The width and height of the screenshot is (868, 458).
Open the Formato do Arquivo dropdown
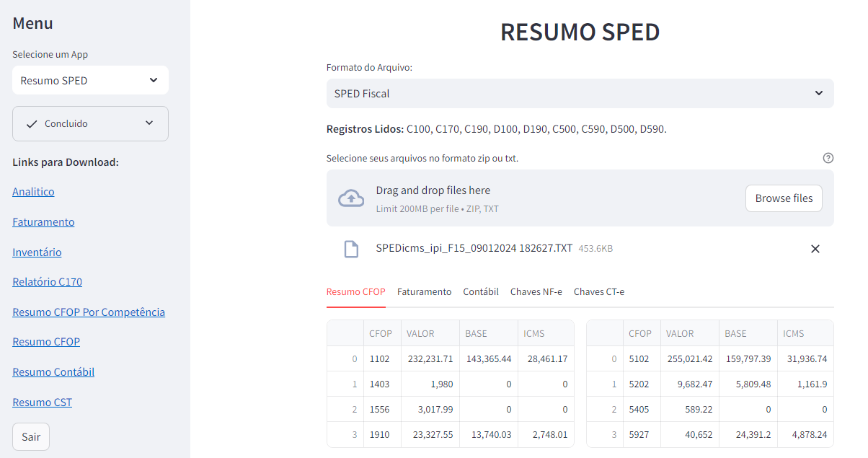pyautogui.click(x=580, y=93)
